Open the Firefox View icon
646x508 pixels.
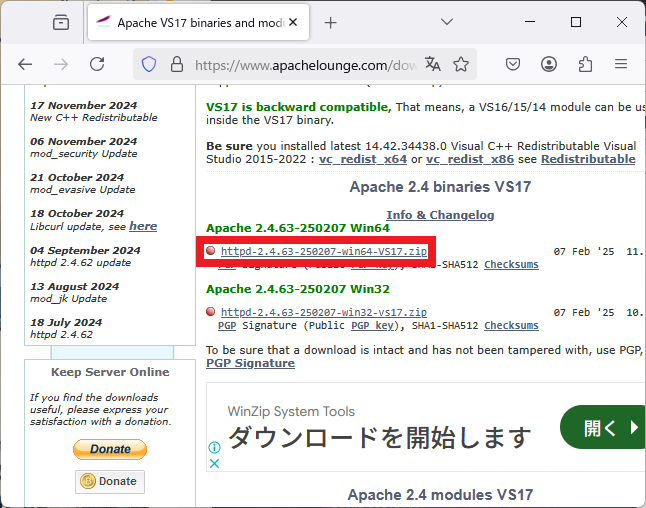[61, 22]
